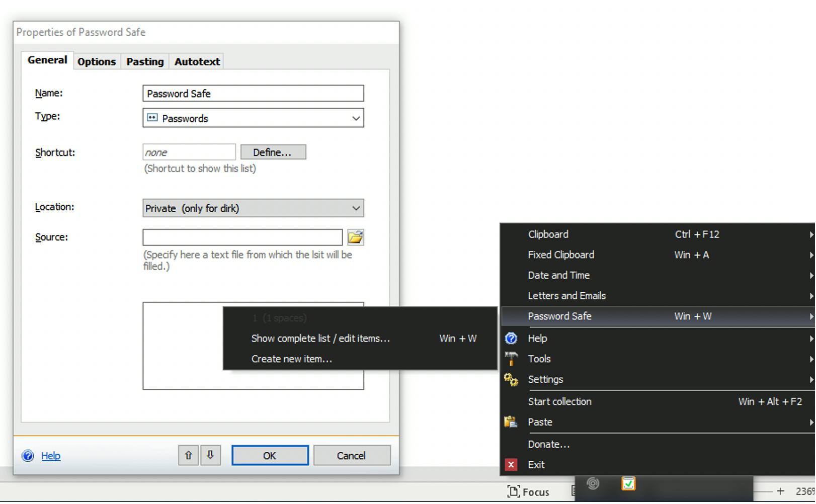Open the Help link in the dialog
The image size is (816, 504).
[51, 456]
